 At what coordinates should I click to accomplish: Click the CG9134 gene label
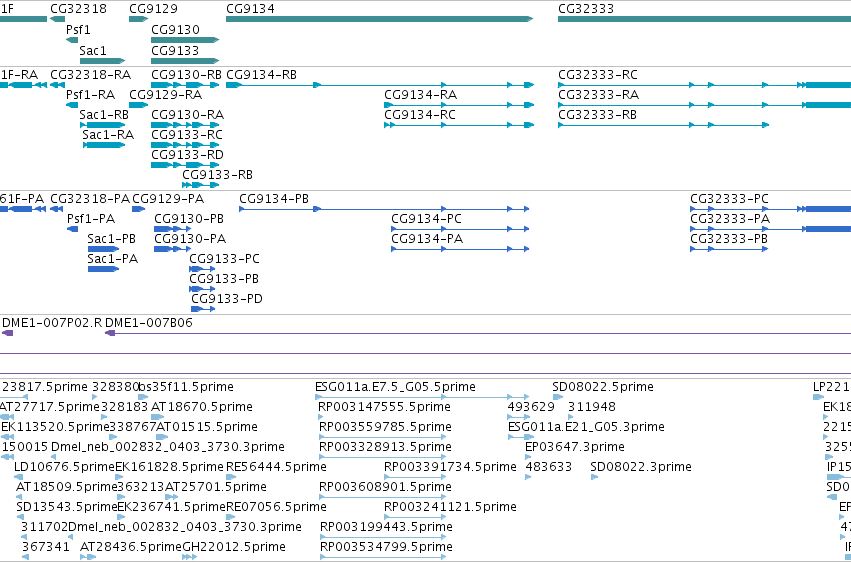click(x=250, y=9)
